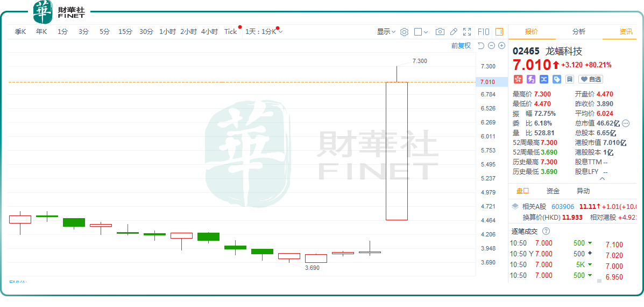644x307 pixels.
Task: Open the layout square dropdown arrow
Action: (426, 32)
